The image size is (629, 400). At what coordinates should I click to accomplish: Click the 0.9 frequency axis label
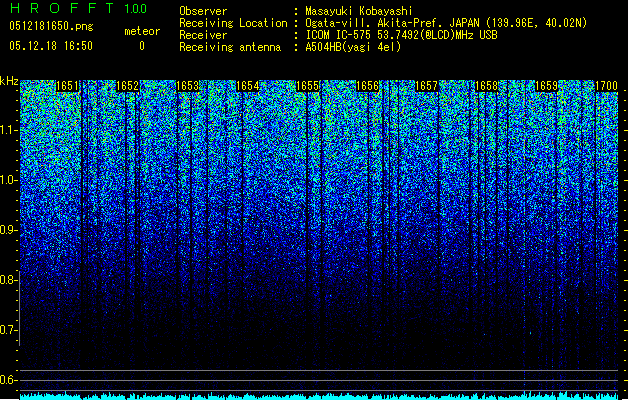[9, 230]
